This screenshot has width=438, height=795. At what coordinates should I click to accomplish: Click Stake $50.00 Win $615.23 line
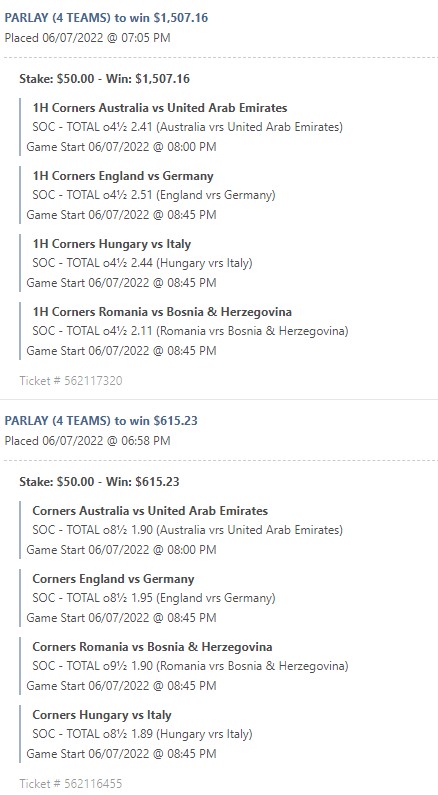pyautogui.click(x=99, y=482)
